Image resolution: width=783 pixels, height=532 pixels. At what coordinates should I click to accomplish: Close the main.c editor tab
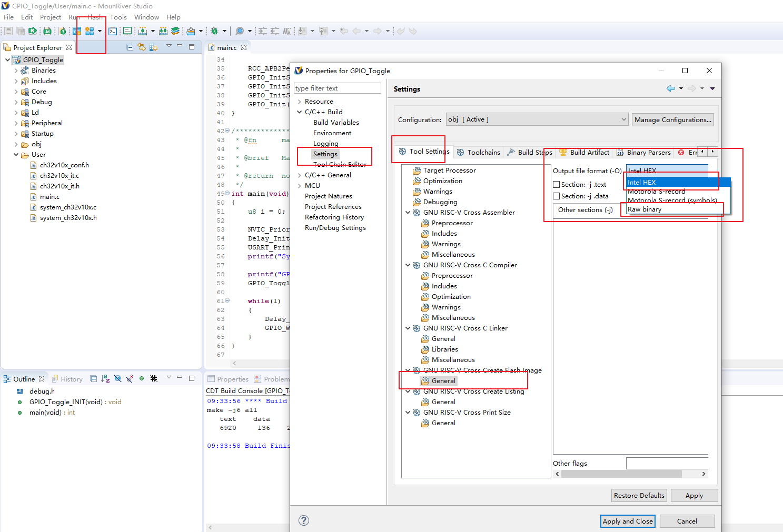(244, 47)
